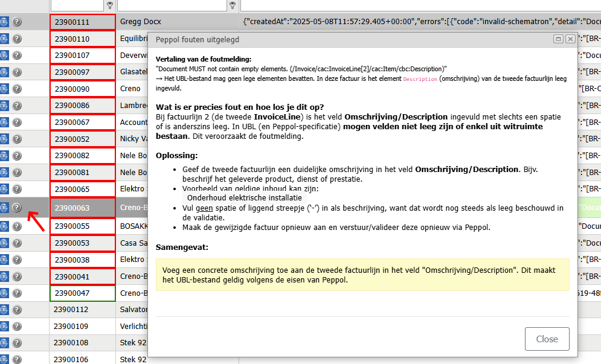Click filter icon of customer name column
601x364 pixels.
point(233,5)
